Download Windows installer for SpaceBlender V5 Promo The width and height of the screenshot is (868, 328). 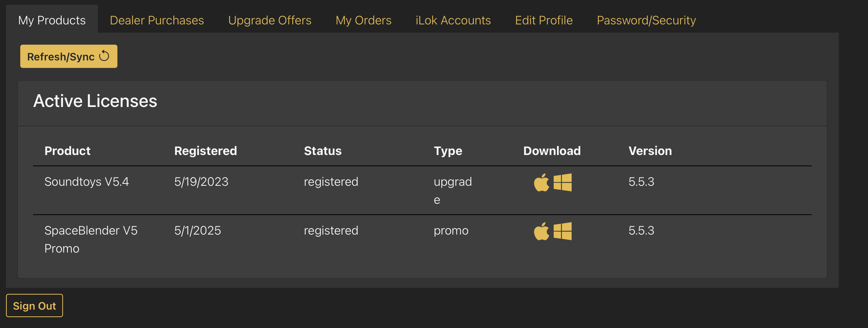click(563, 231)
